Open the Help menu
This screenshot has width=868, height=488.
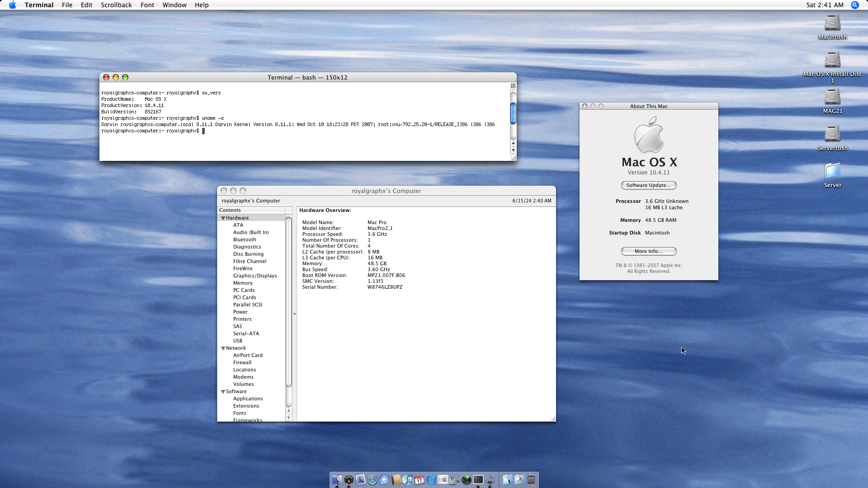tap(202, 5)
